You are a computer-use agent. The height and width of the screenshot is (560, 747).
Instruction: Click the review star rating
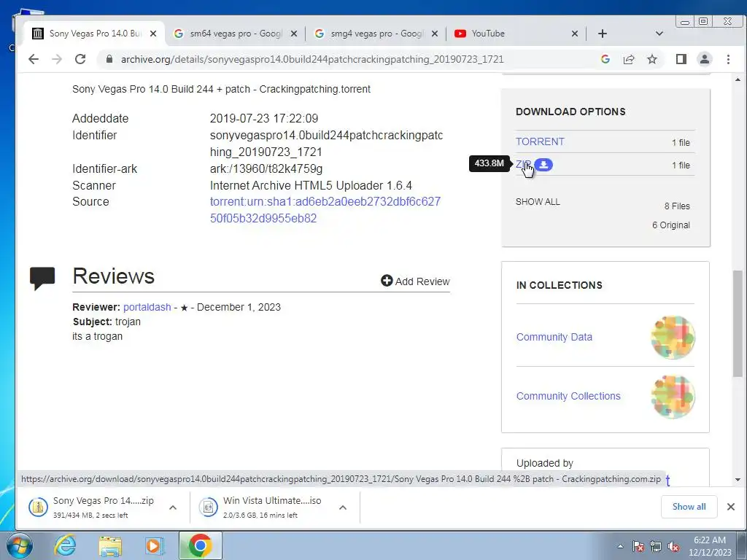click(184, 308)
